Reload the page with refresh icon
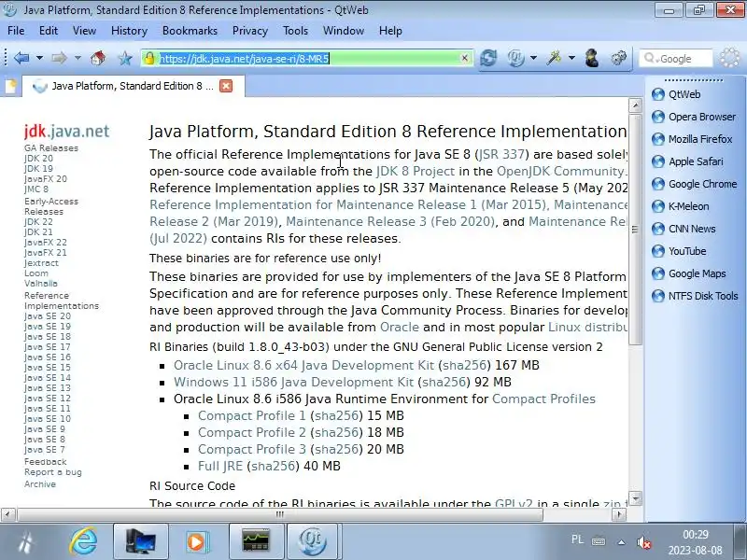The image size is (747, 560). click(488, 58)
